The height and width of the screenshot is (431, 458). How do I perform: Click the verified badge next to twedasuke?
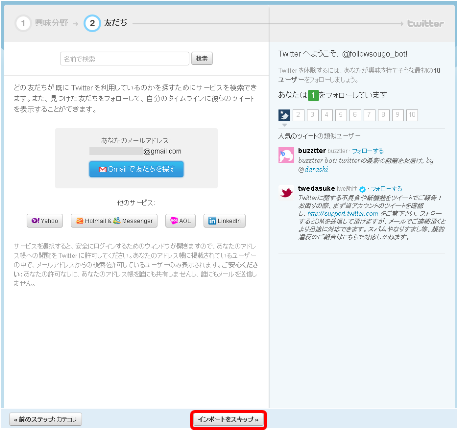click(x=362, y=189)
